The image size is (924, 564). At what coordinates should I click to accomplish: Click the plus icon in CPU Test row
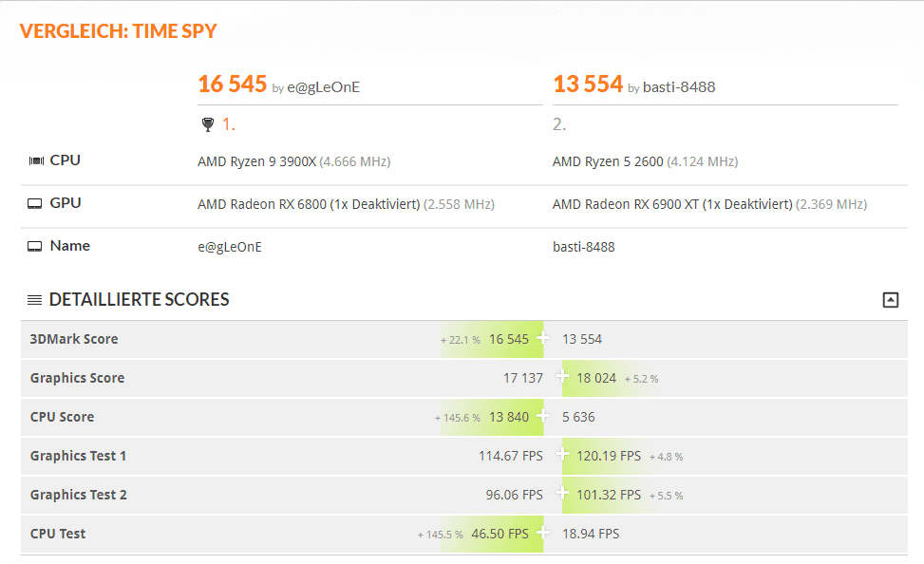[x=543, y=534]
